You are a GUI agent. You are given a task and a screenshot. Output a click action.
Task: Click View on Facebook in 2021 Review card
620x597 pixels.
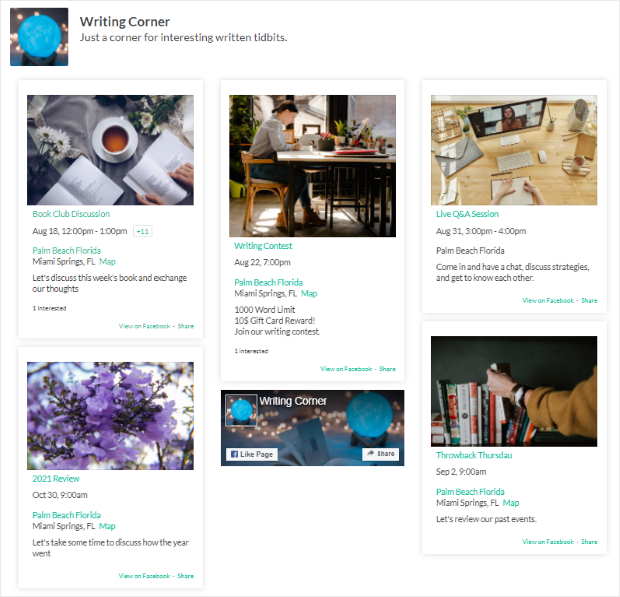(144, 576)
